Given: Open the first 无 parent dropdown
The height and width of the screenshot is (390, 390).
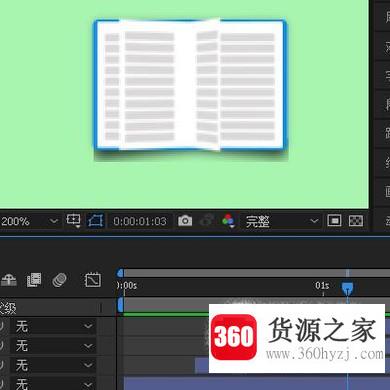Looking at the screenshot, I should pos(53,326).
